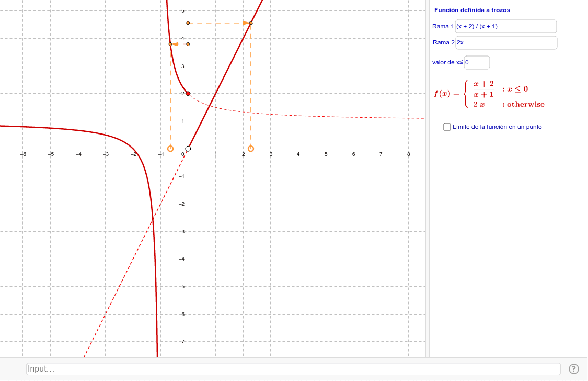588x381 pixels.
Task: Click the y-axis tick label -7
Action: (x=181, y=342)
